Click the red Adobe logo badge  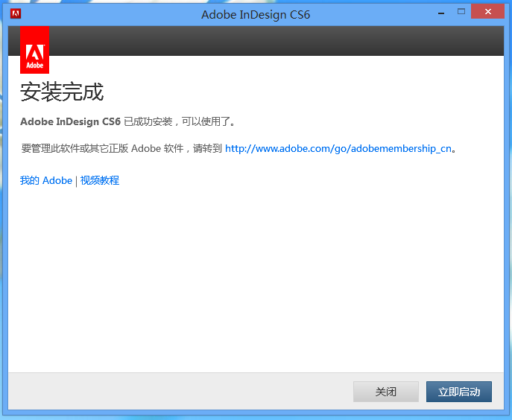pyautogui.click(x=34, y=50)
